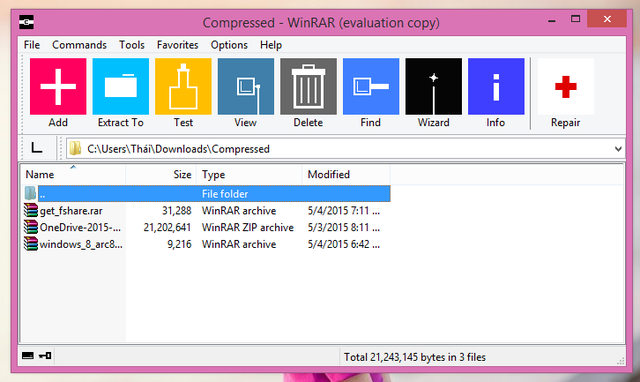640x382 pixels.
Task: Minimize the WinRAR window
Action: pos(552,20)
